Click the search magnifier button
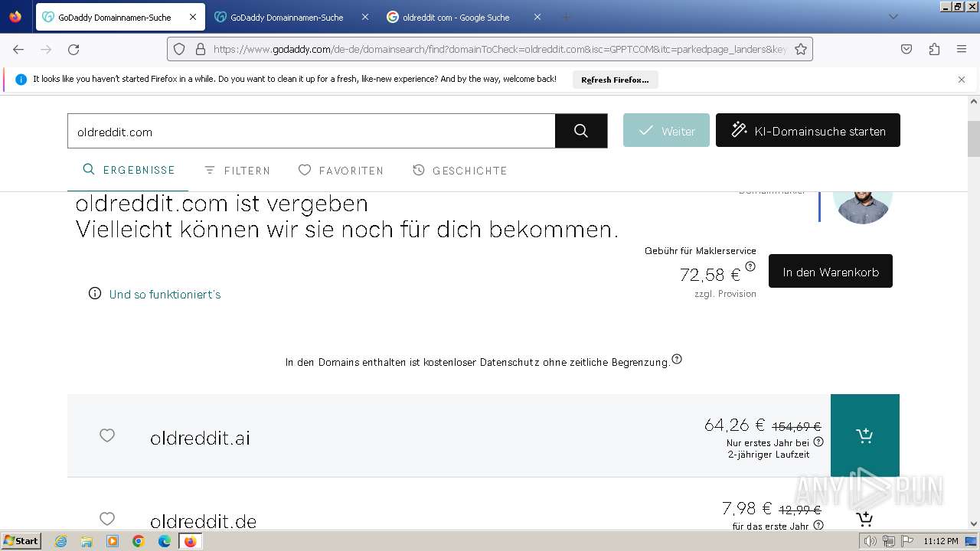Image resolution: width=980 pixels, height=551 pixels. click(x=581, y=131)
